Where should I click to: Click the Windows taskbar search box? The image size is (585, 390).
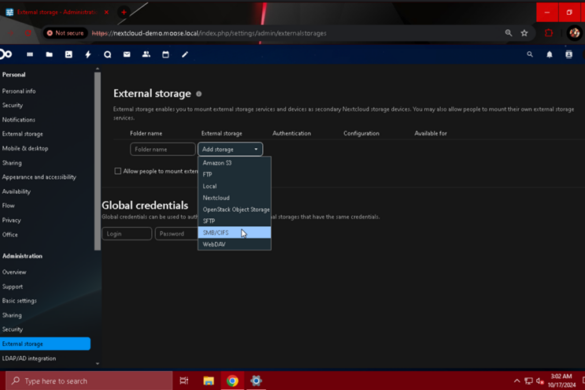[x=90, y=381]
